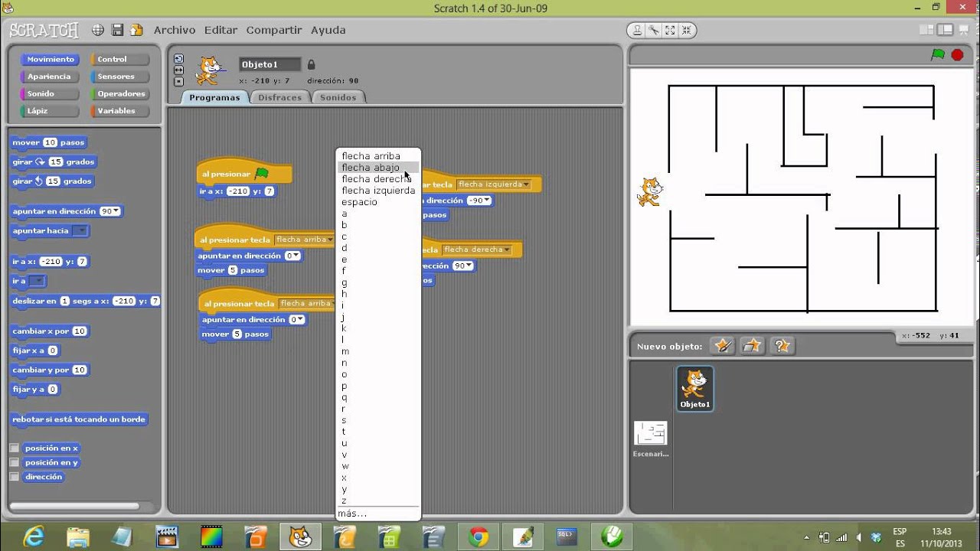980x551 pixels.
Task: Select the grow sprite tool
Action: click(671, 30)
